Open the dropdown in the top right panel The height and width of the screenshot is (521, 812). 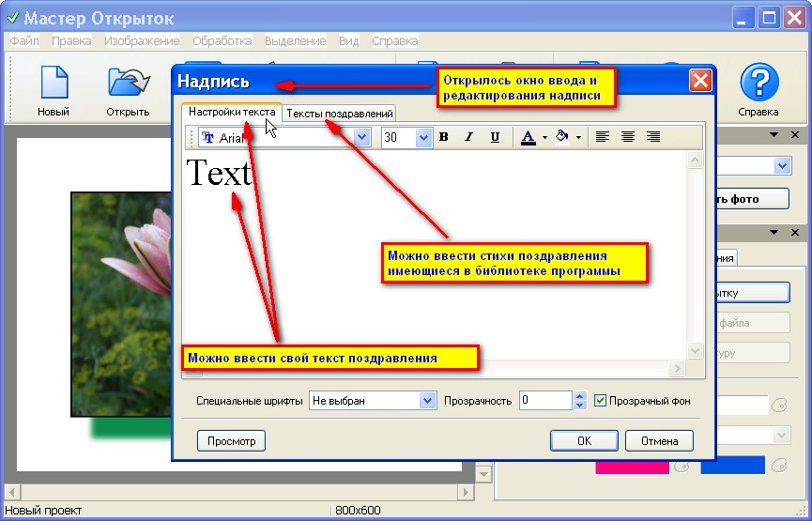782,166
